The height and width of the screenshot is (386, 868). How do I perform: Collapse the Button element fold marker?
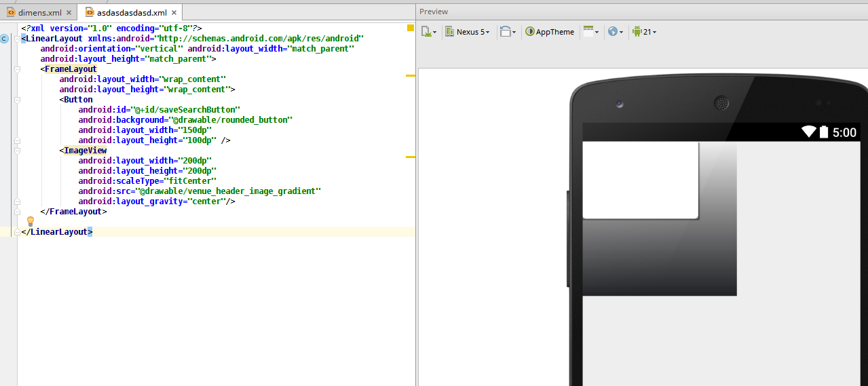(17, 100)
